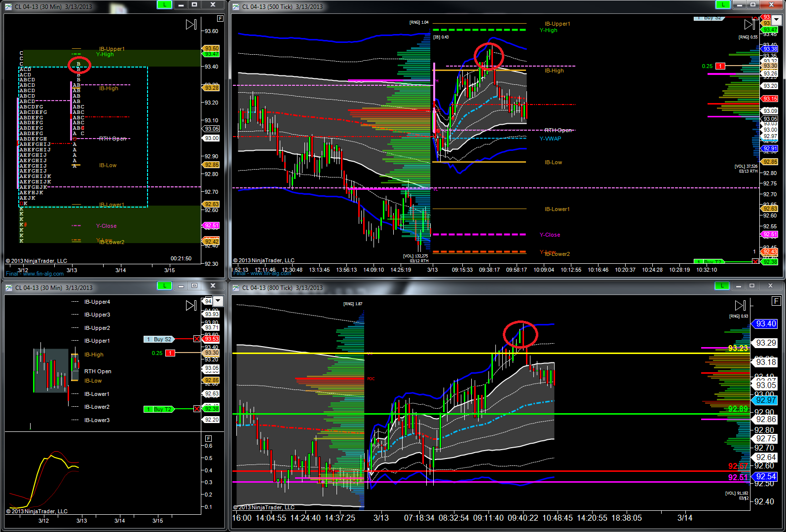Click the Y-VWAP label in 500 Tick chart
The height and width of the screenshot is (532, 786).
[550, 139]
